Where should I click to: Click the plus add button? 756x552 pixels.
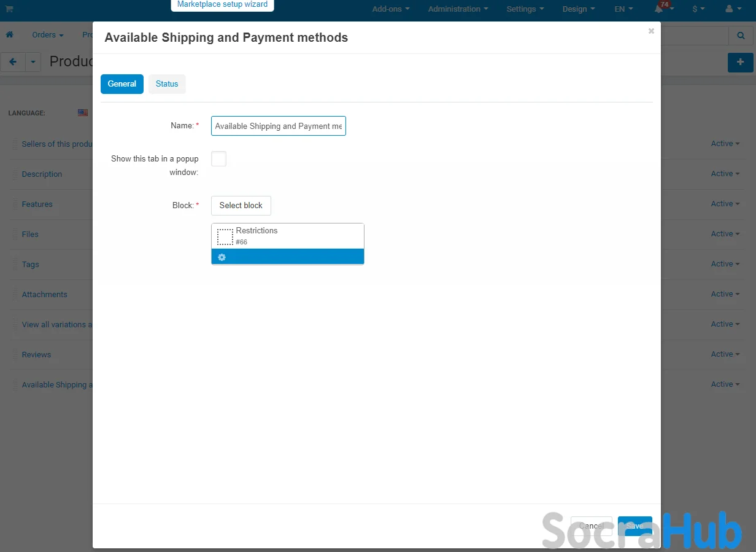(740, 63)
